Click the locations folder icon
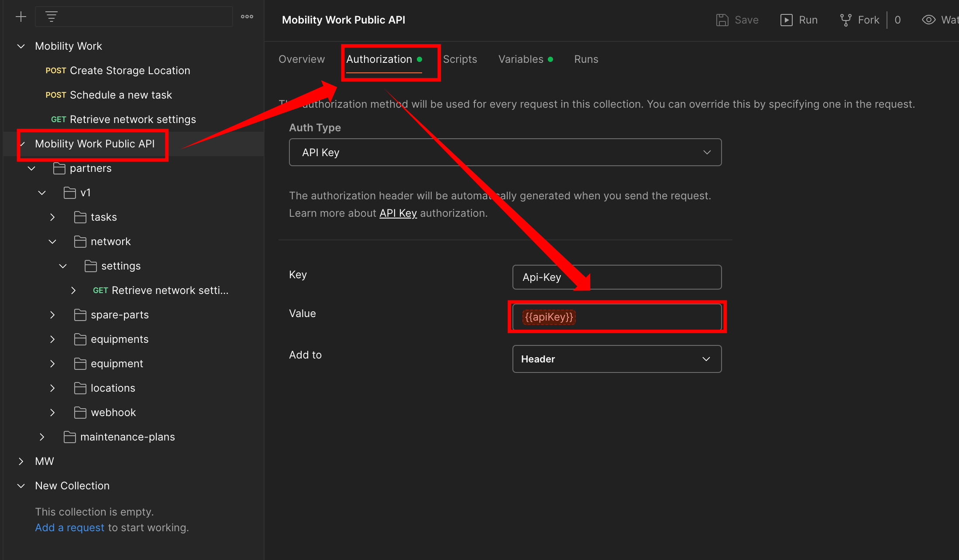 pos(80,388)
